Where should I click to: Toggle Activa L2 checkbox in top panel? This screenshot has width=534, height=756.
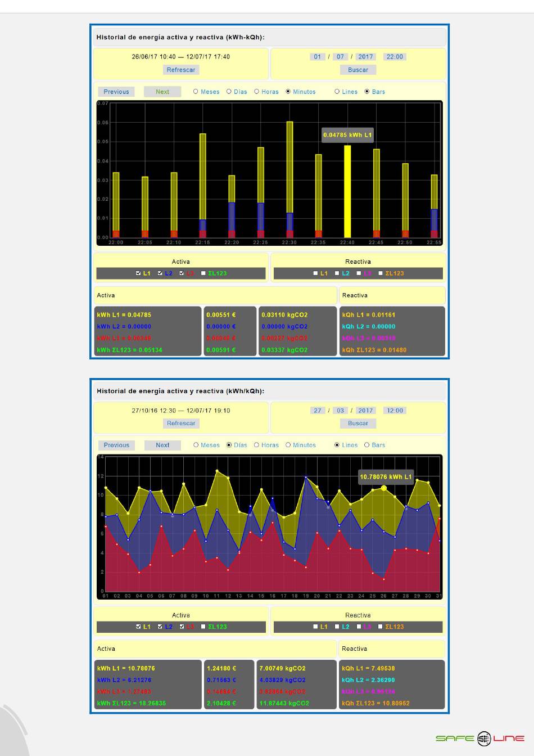click(160, 273)
